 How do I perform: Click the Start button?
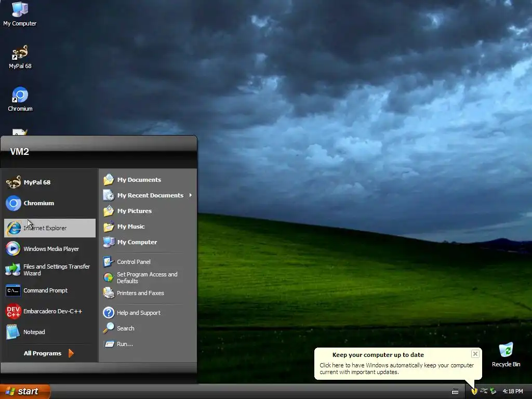[25, 391]
